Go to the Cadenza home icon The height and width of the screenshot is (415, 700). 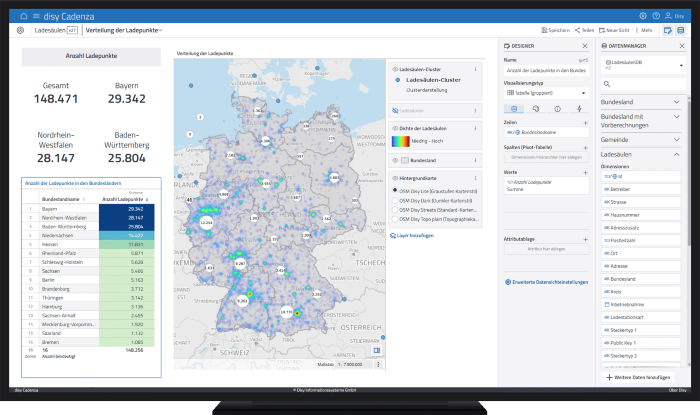[24, 16]
